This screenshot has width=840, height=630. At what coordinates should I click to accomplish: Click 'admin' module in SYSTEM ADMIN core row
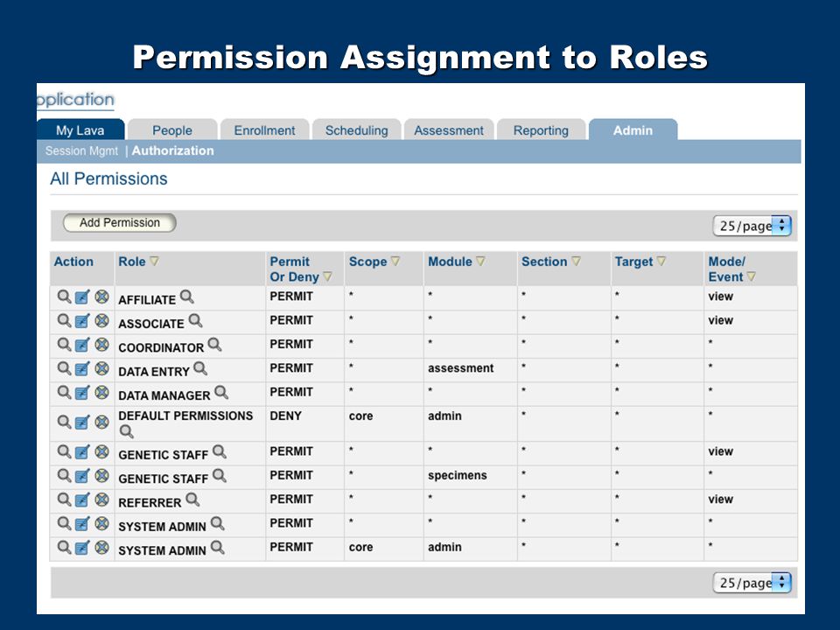click(x=444, y=547)
